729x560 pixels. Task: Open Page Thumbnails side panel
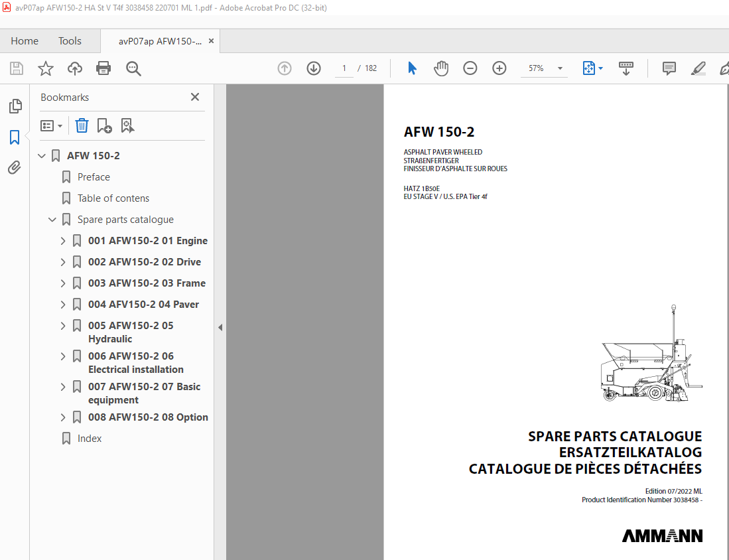coord(15,106)
